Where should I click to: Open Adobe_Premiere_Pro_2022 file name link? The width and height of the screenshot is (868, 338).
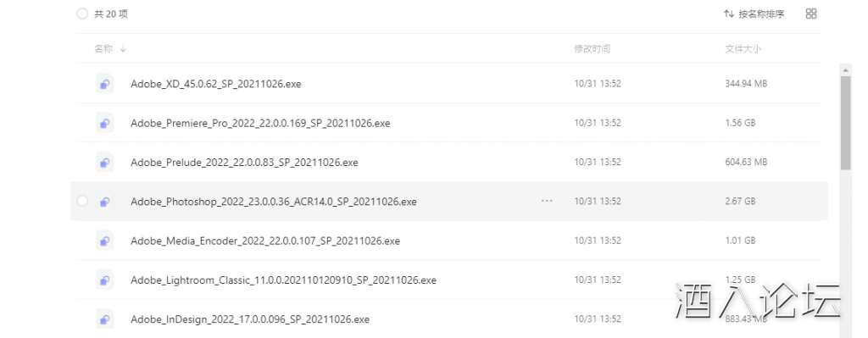[260, 124]
